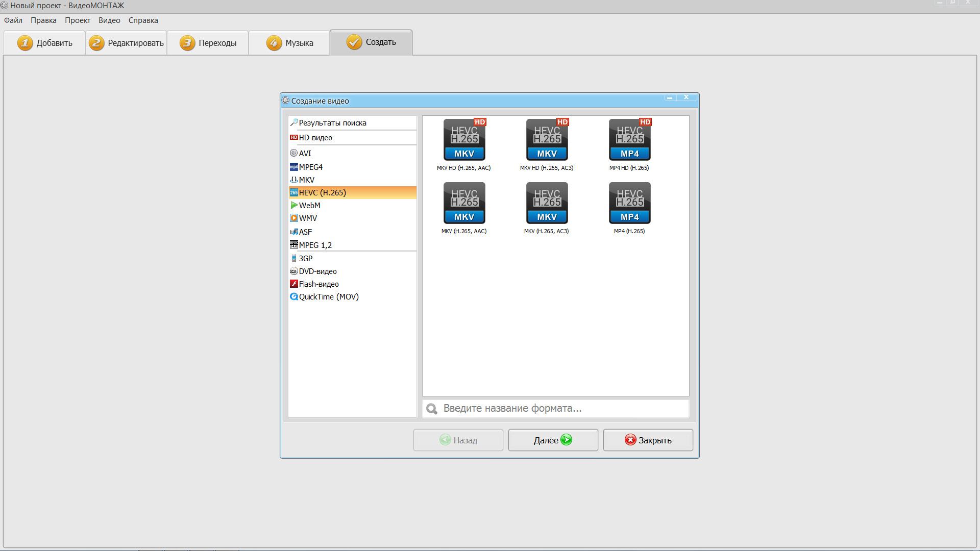980x551 pixels.
Task: Click the Flash icon beside Flash-видео
Action: coord(294,284)
